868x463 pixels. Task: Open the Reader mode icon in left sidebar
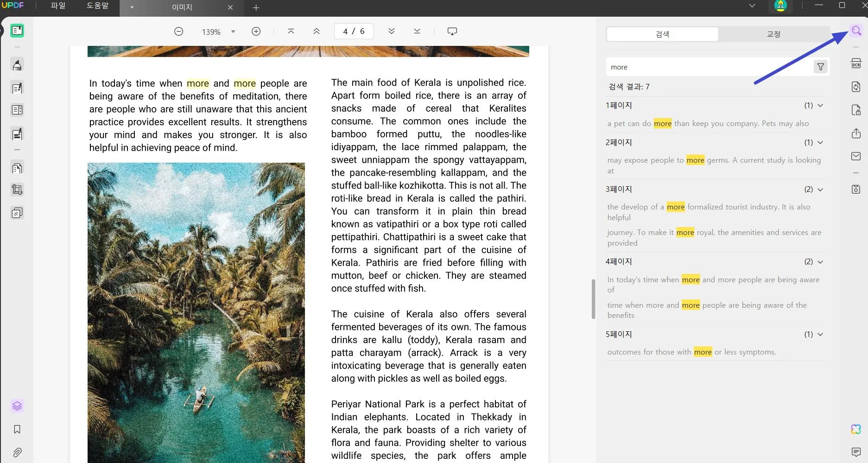pyautogui.click(x=17, y=31)
